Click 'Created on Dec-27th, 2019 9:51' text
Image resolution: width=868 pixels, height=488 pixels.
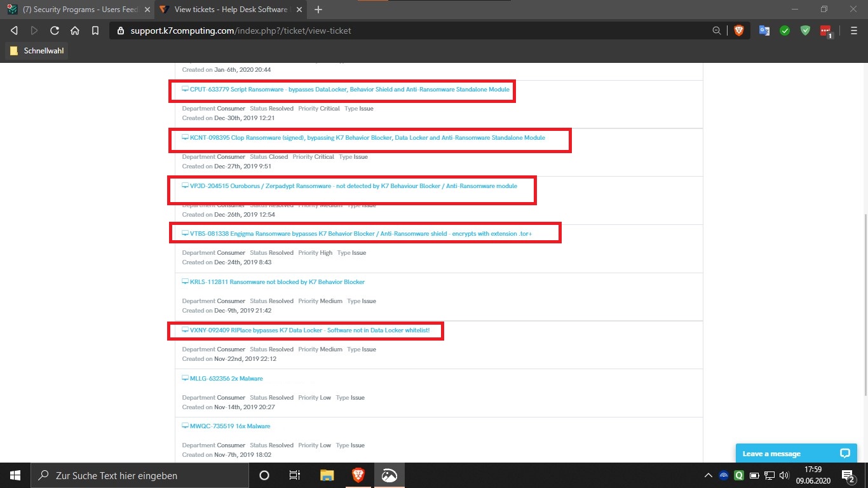click(x=227, y=166)
